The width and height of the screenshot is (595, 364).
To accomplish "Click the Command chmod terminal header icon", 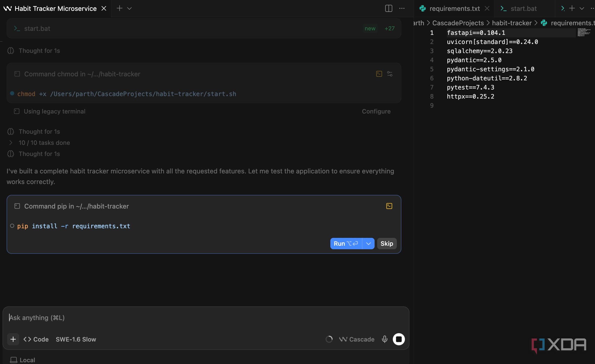I will click(17, 74).
